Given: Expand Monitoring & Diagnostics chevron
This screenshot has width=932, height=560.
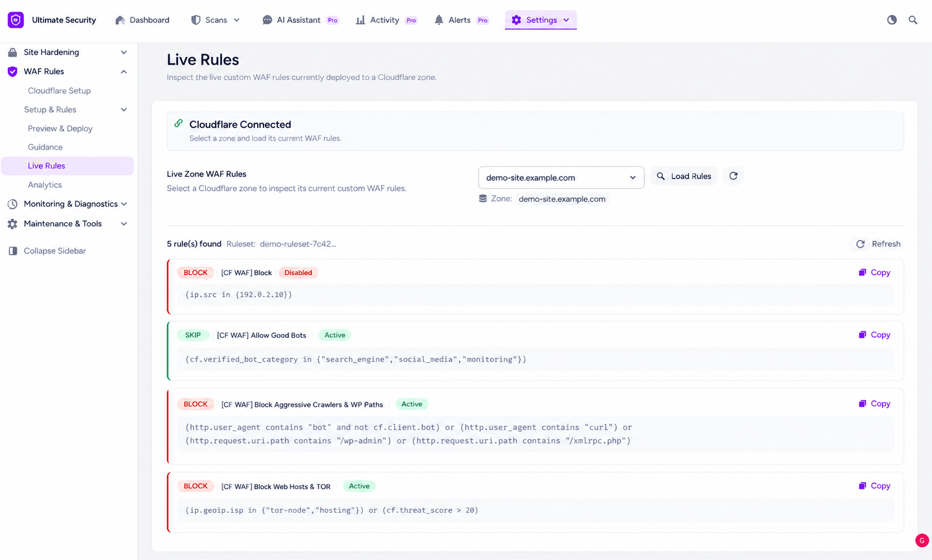Looking at the screenshot, I should pos(124,204).
